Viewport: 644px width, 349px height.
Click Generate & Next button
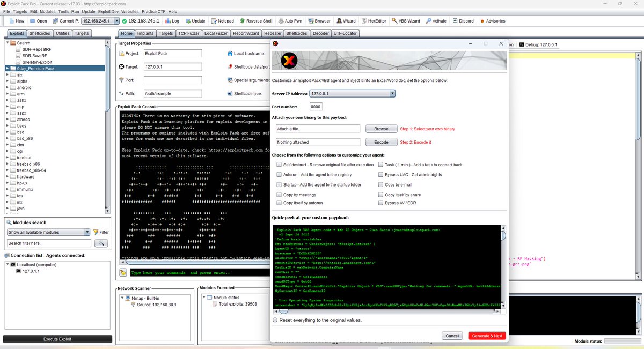[x=487, y=336]
